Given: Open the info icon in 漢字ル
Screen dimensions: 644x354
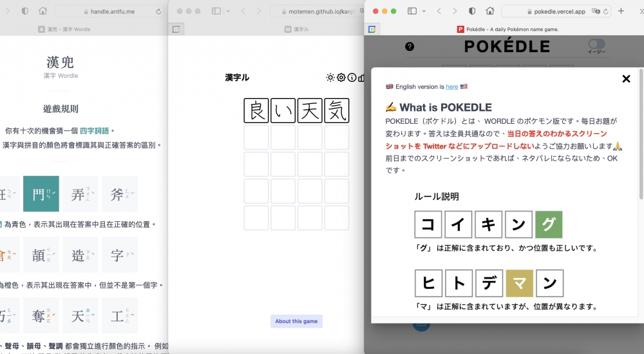Looking at the screenshot, I should point(352,77).
